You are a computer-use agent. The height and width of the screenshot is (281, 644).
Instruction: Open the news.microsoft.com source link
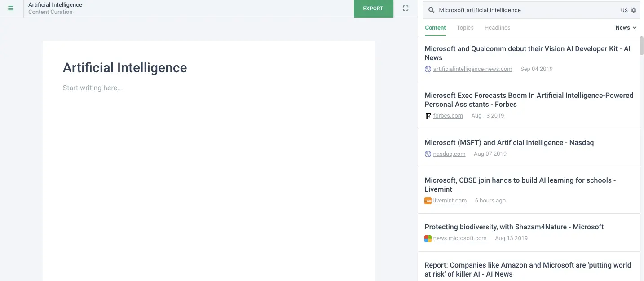coord(460,238)
